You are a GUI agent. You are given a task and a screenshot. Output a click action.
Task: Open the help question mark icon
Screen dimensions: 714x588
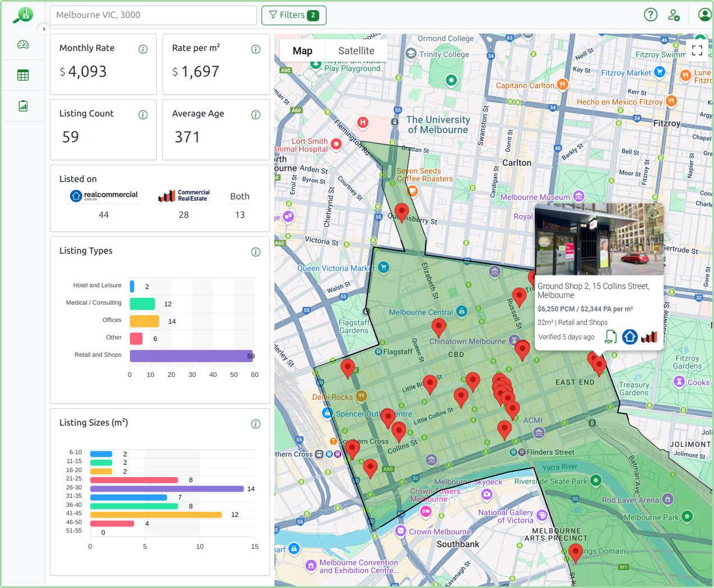click(650, 15)
